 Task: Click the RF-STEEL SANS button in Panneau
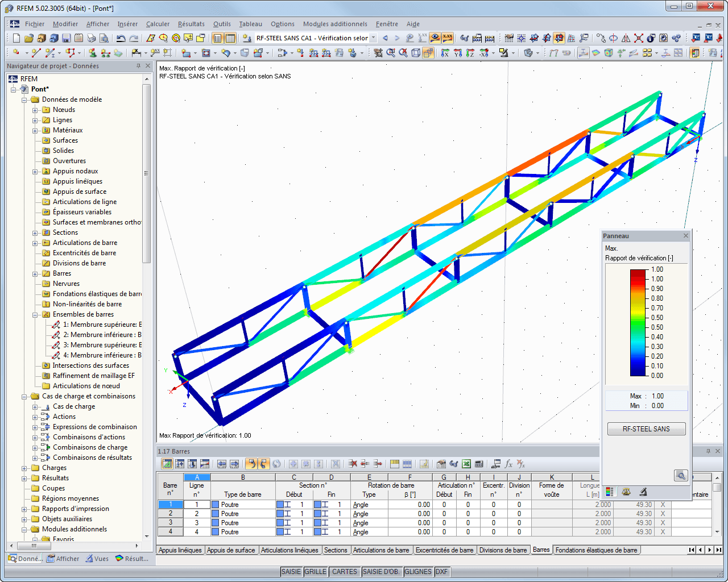point(646,429)
